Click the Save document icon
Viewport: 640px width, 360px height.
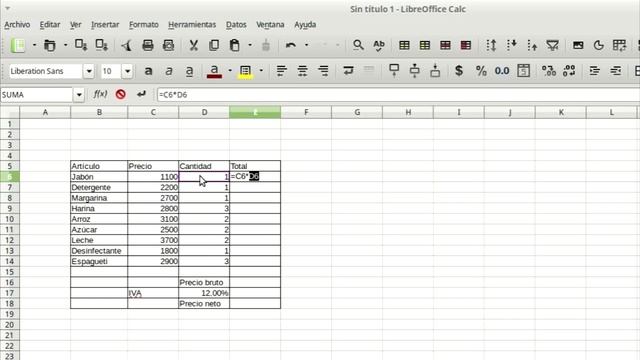(x=81, y=45)
